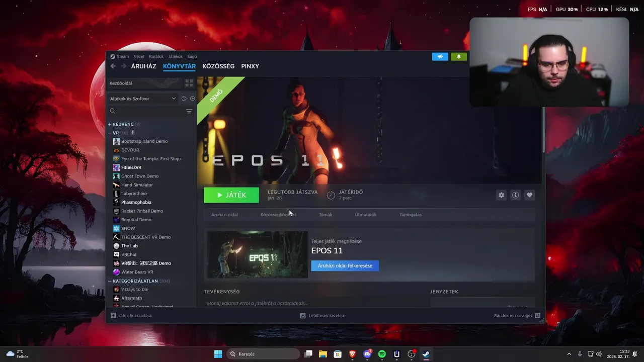644x362 pixels.
Task: Click Áruházi oldal felkeresése button
Action: click(x=345, y=265)
